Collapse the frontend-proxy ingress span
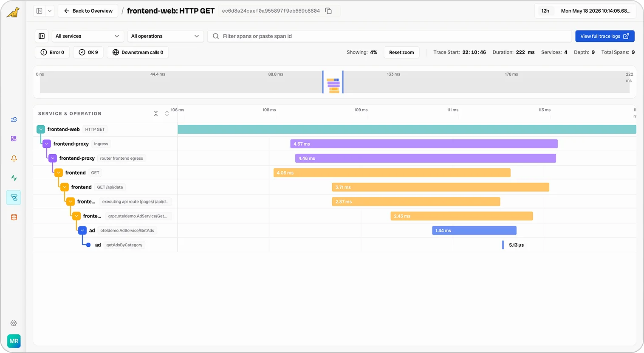 click(x=47, y=144)
